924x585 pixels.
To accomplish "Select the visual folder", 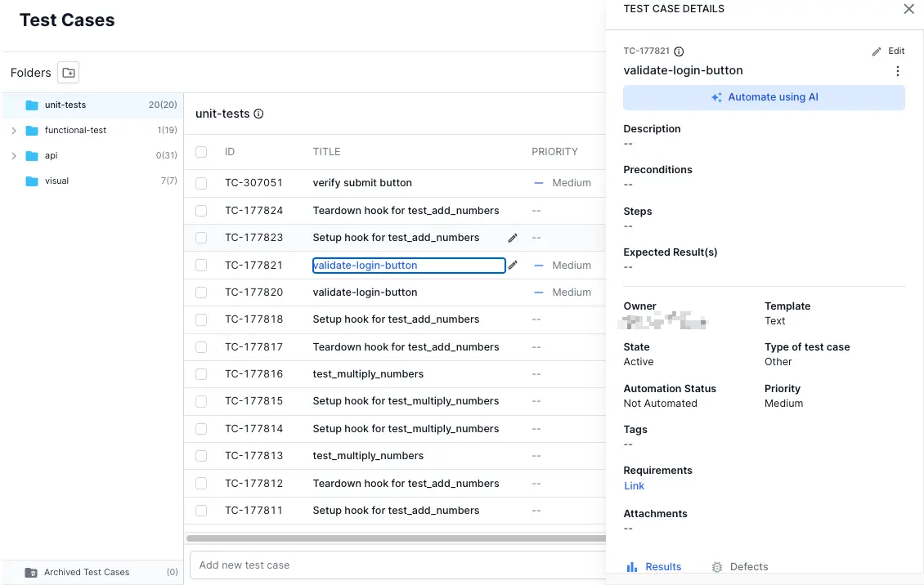I will point(56,181).
